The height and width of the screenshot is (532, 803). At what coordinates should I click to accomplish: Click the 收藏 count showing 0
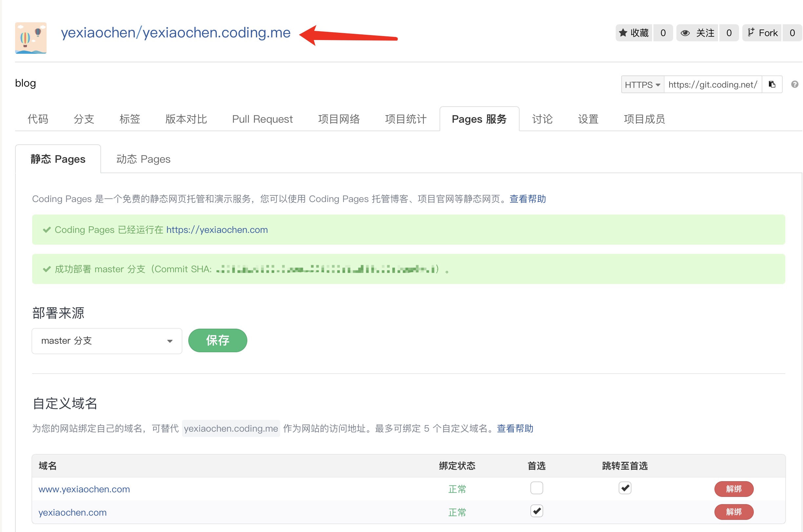(663, 33)
